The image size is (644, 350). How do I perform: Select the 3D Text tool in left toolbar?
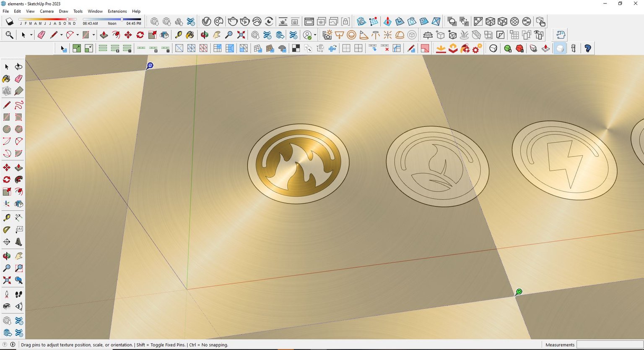pyautogui.click(x=18, y=242)
